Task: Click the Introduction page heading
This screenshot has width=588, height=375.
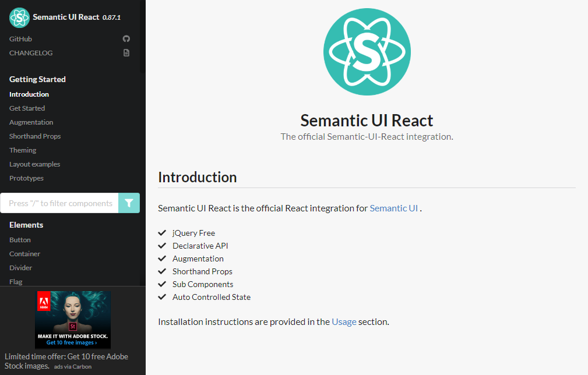Action: [x=197, y=177]
